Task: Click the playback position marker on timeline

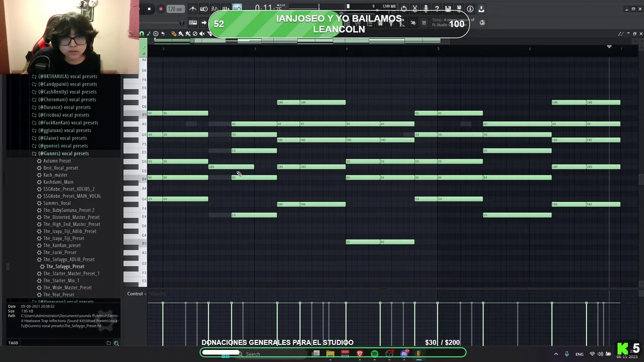Action: coord(609,47)
